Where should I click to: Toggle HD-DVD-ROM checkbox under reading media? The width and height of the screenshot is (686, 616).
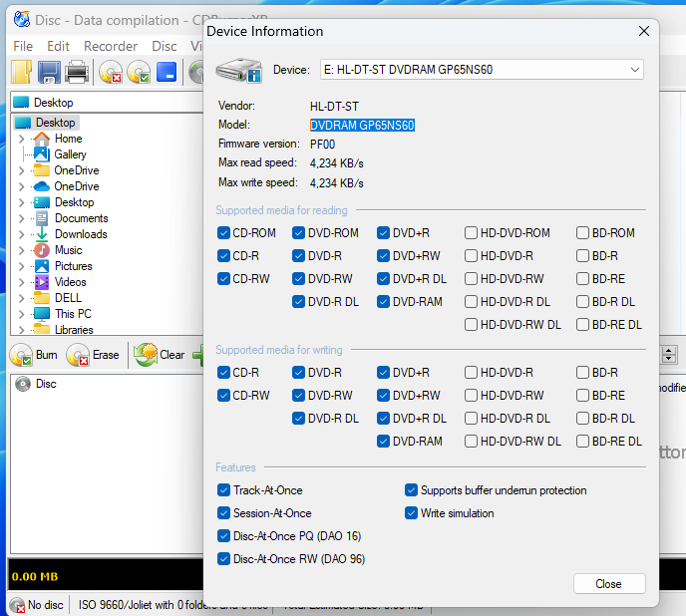pyautogui.click(x=471, y=233)
